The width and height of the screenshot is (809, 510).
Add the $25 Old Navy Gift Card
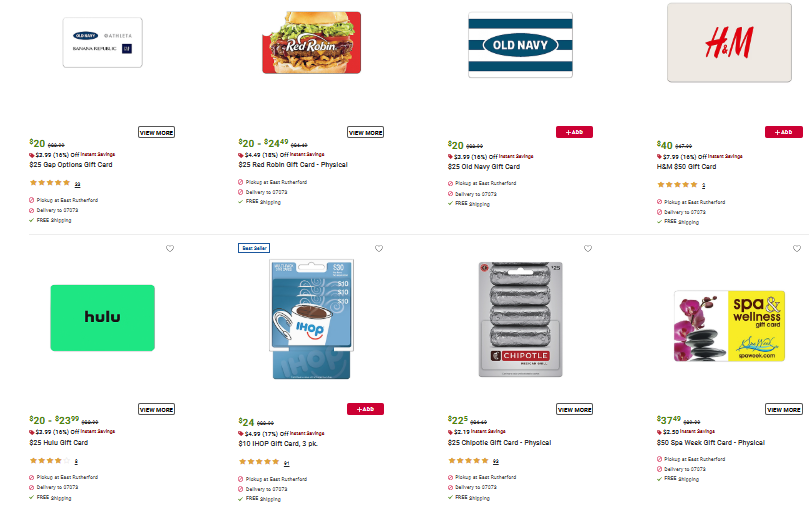click(x=574, y=132)
